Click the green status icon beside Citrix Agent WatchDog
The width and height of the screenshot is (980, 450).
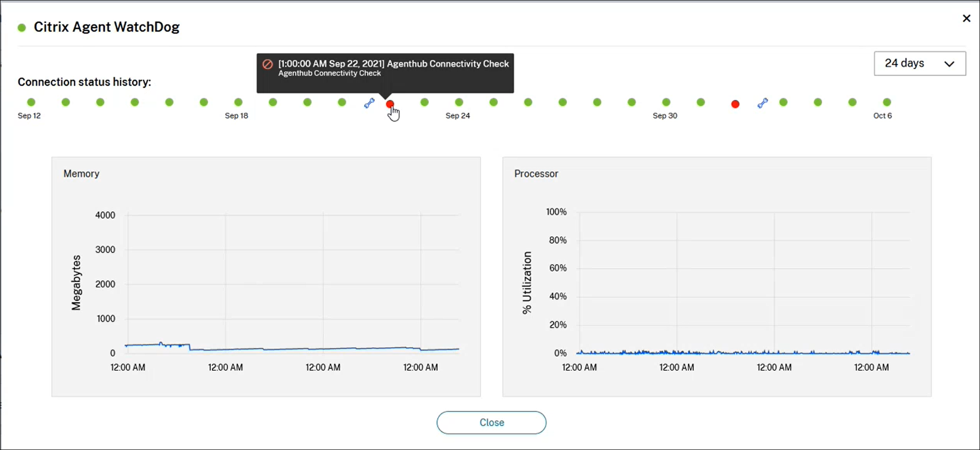click(x=22, y=28)
